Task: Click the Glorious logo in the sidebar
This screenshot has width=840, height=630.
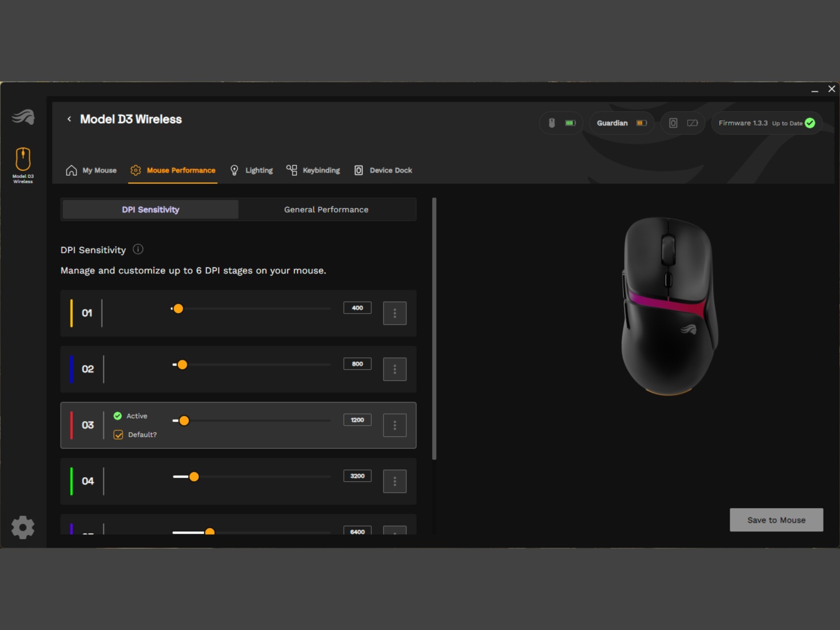Action: [x=23, y=117]
